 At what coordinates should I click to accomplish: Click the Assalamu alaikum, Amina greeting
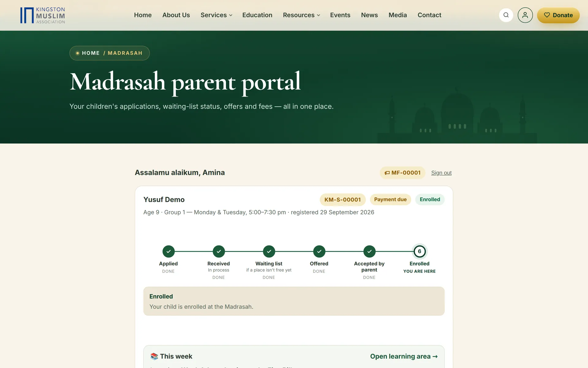(x=180, y=173)
